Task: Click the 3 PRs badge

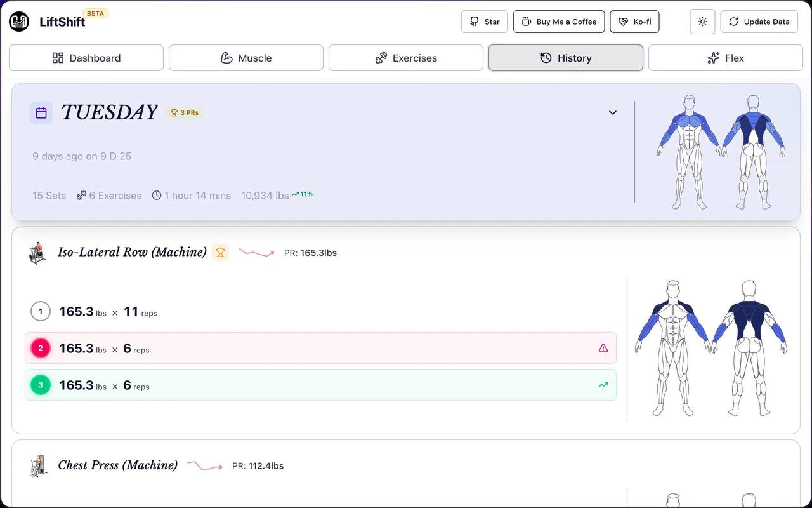Action: click(x=185, y=113)
